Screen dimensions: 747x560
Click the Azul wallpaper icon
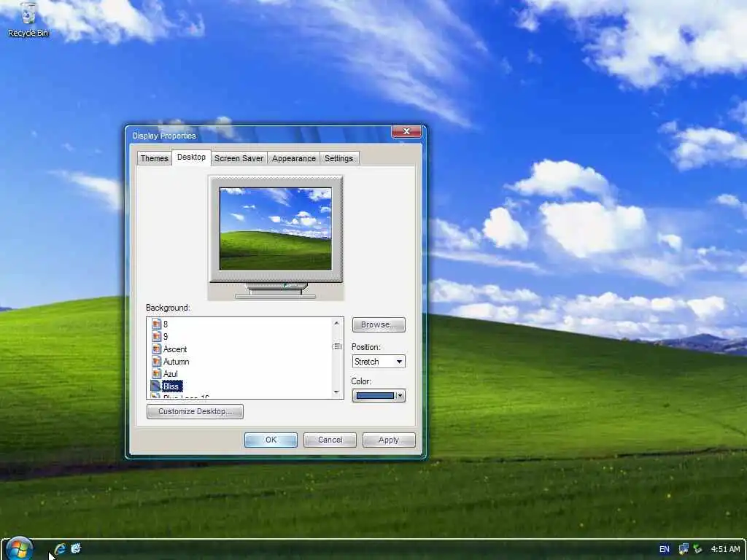coord(156,373)
